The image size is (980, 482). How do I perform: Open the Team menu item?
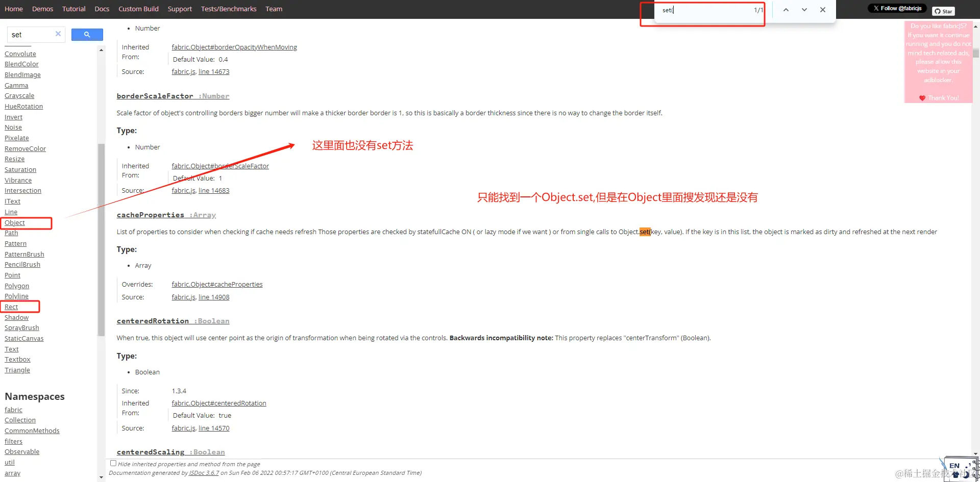[274, 9]
